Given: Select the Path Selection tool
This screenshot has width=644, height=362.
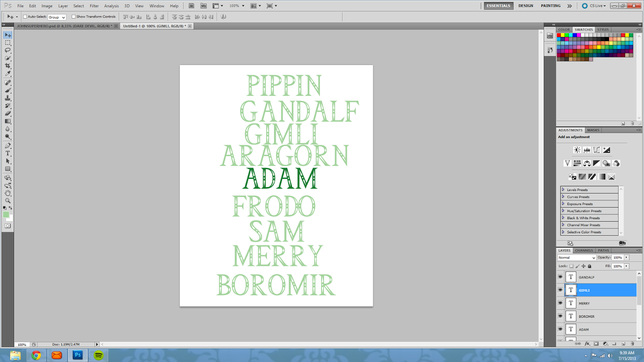Looking at the screenshot, I should [8, 161].
